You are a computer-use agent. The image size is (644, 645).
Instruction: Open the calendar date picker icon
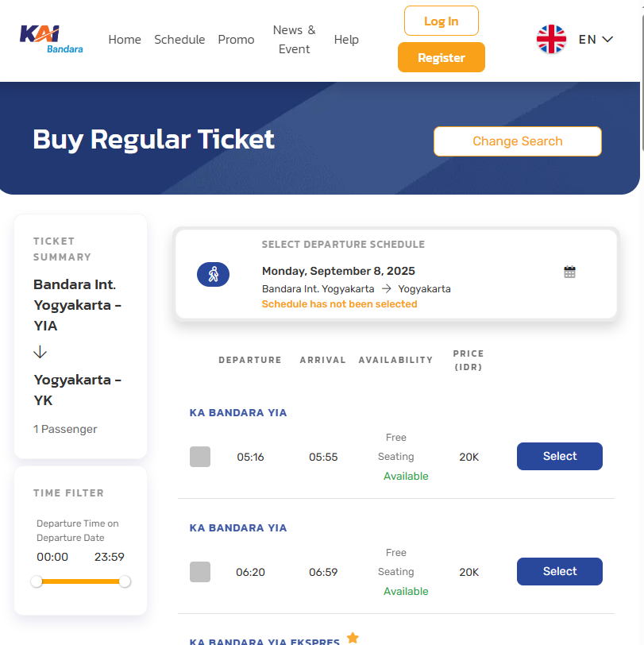click(569, 272)
